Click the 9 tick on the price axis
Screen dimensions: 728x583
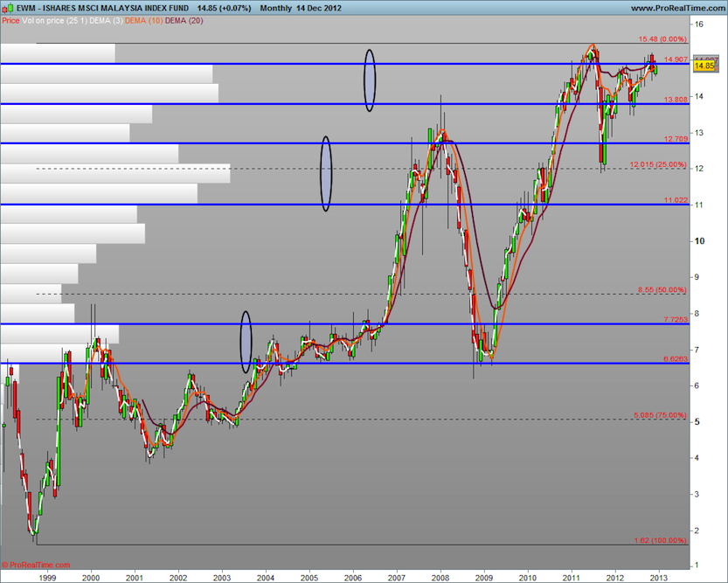tap(697, 277)
